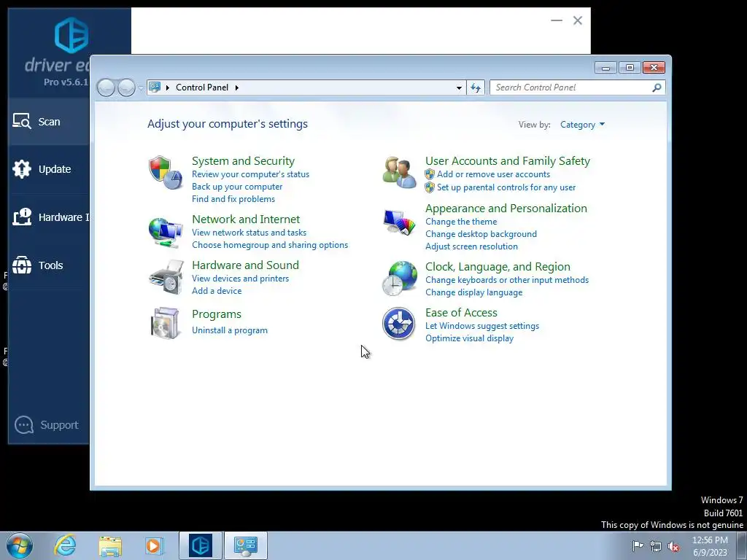Click Find and fix problems
This screenshot has width=747, height=560.
click(x=233, y=199)
